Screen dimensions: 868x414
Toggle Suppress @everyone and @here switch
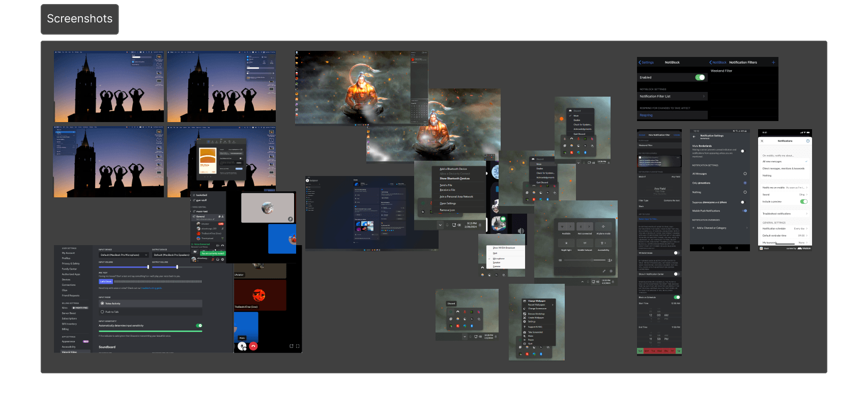point(743,202)
